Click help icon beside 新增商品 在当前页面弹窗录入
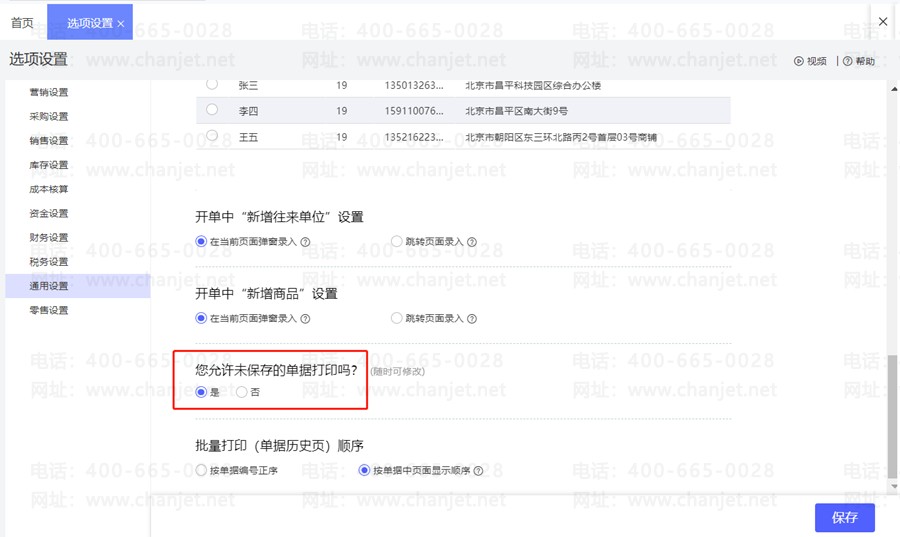The width and height of the screenshot is (900, 537). coord(305,319)
